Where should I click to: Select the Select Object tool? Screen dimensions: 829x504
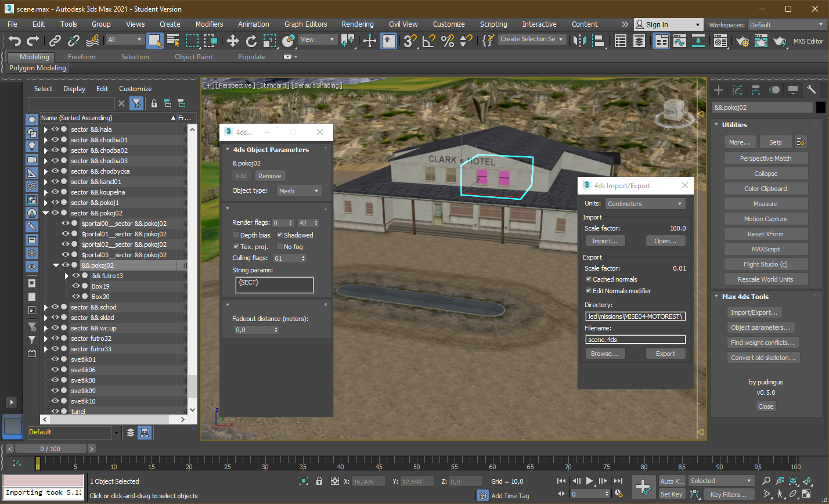pyautogui.click(x=154, y=41)
